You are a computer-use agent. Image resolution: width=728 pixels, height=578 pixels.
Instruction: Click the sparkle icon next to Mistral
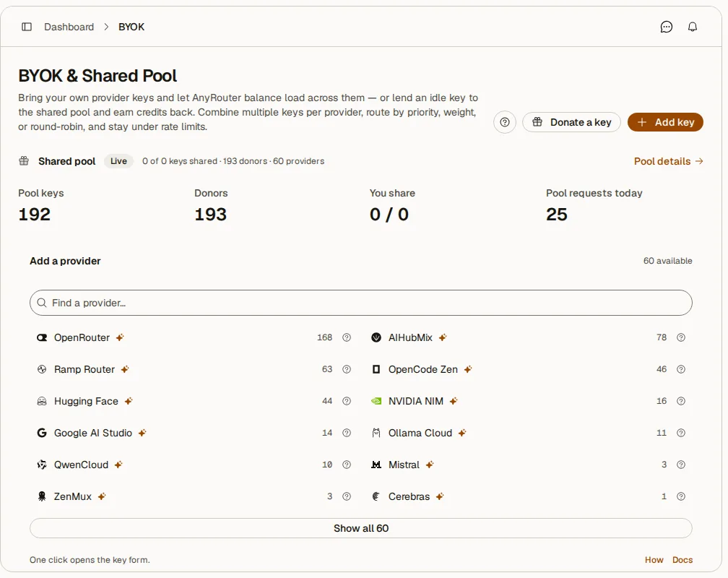(430, 465)
